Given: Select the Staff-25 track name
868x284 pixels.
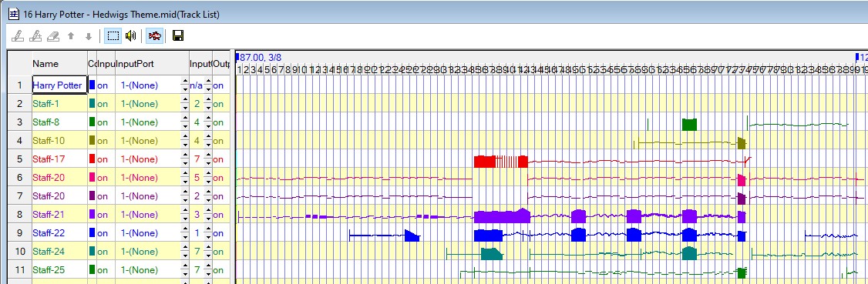Looking at the screenshot, I should (48, 269).
